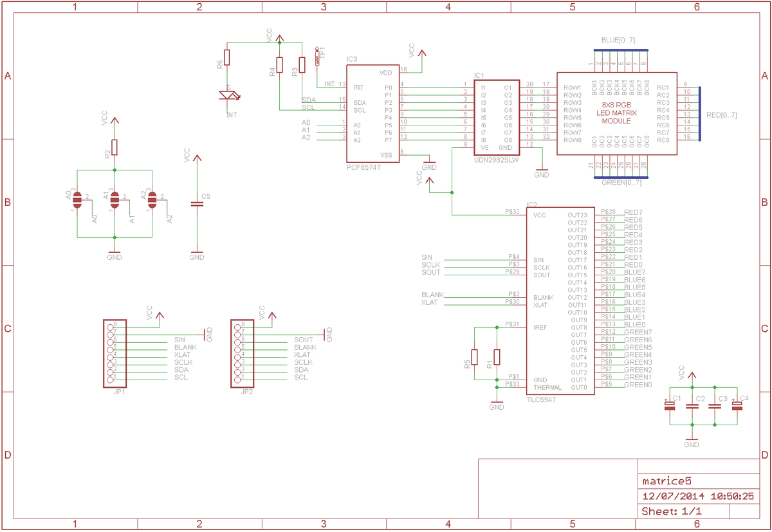Click the JP2 pin header connector
The height and width of the screenshot is (532, 772).
click(x=242, y=354)
